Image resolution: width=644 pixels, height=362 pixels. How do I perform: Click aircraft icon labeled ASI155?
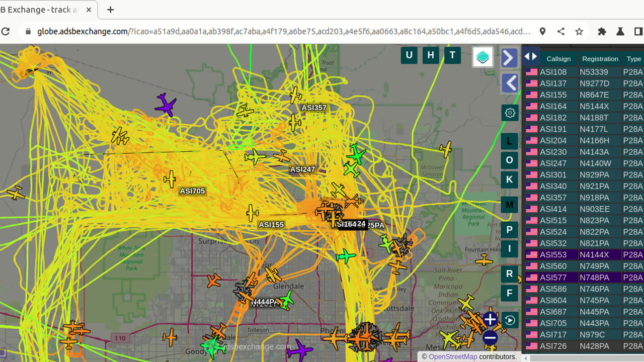pyautogui.click(x=253, y=213)
